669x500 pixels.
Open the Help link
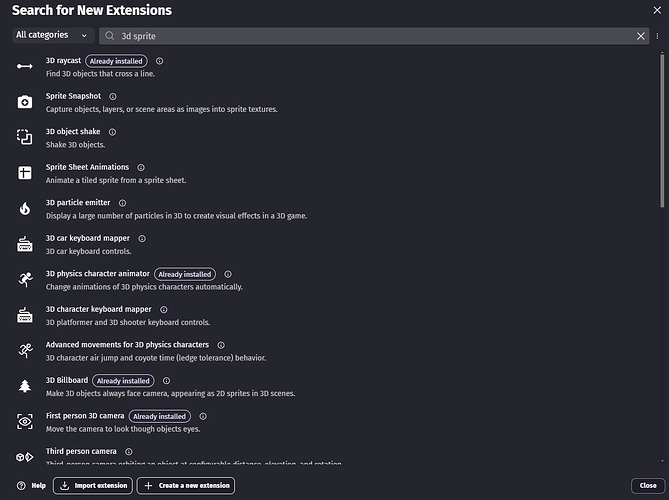[x=31, y=486]
